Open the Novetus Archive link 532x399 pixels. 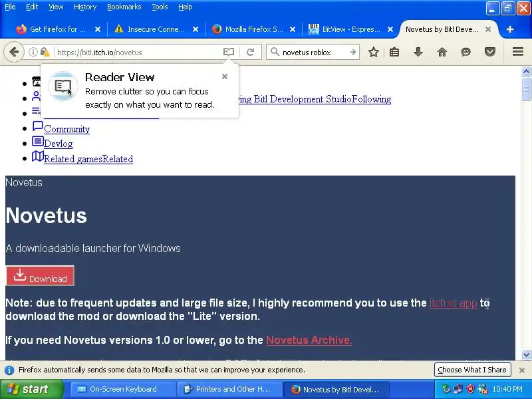coord(309,340)
